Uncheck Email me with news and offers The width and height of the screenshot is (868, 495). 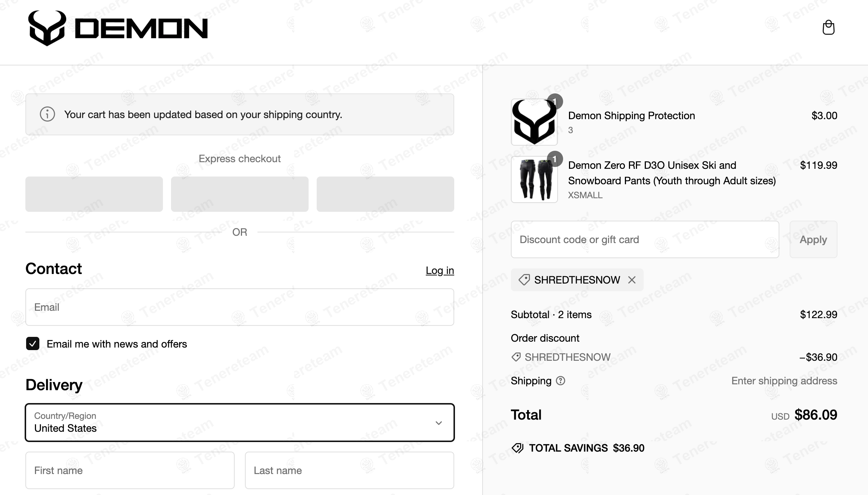33,344
